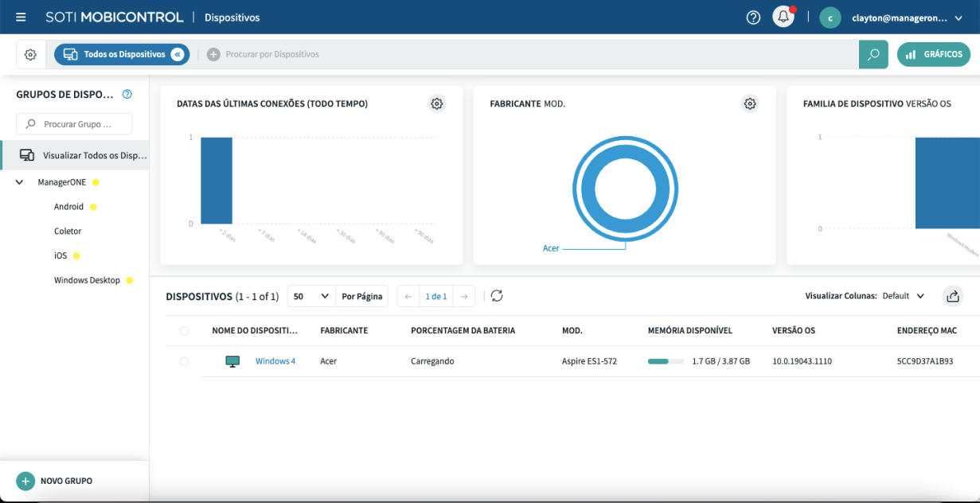Open the Visualizar Colunas Default dropdown
The height and width of the screenshot is (503, 980).
click(904, 296)
